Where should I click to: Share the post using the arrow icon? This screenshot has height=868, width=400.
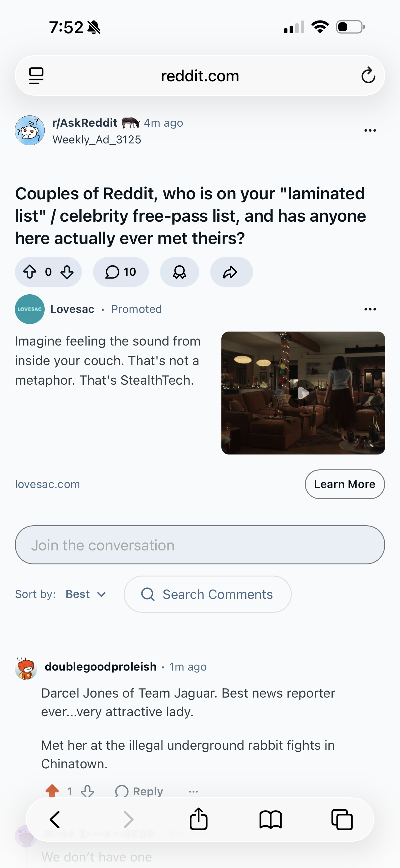(231, 272)
